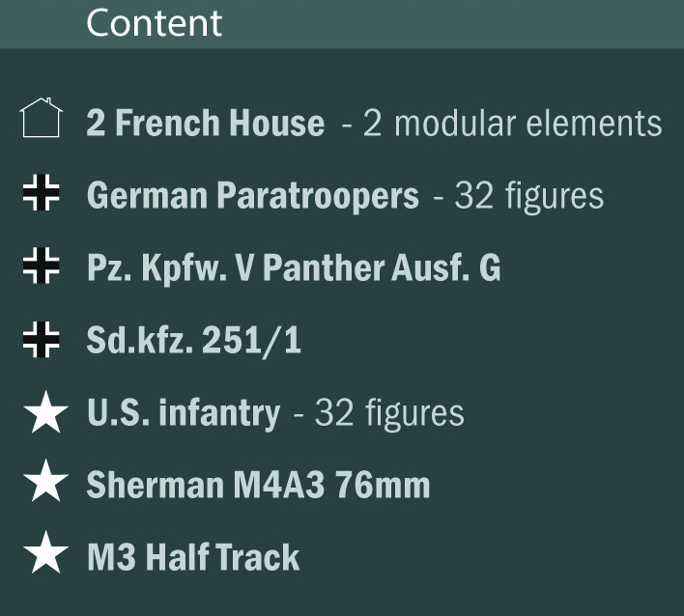This screenshot has height=616, width=684.
Task: Click the white star beside M3 Half Track
Action: coord(44,556)
